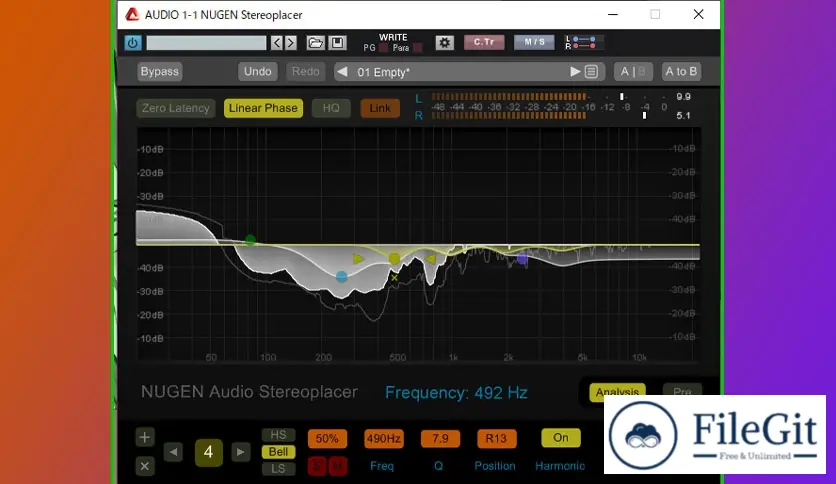Screen dimensions: 836x484
Task: Click the band number 4 display
Action: coord(208,453)
